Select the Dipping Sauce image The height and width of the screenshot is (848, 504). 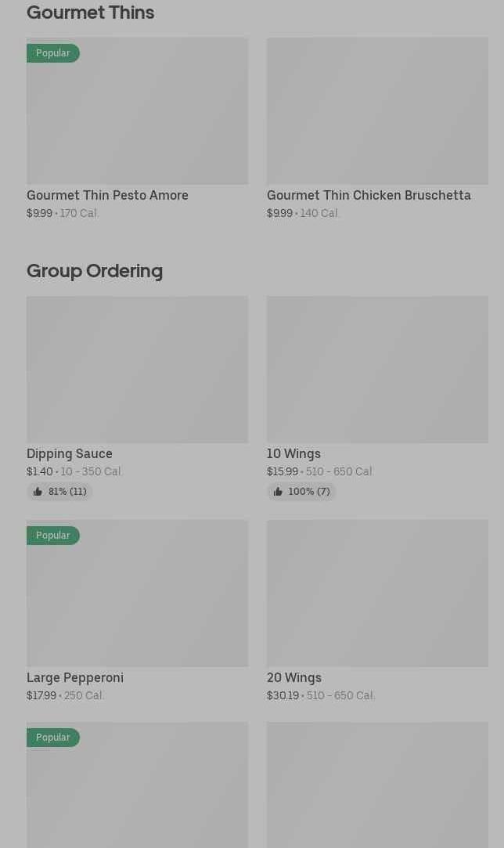tap(137, 370)
